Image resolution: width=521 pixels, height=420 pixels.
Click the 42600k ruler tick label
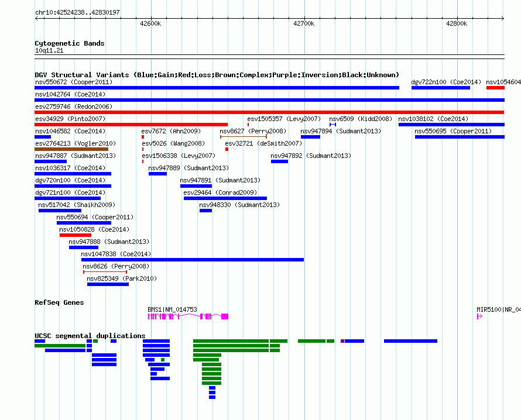point(150,23)
